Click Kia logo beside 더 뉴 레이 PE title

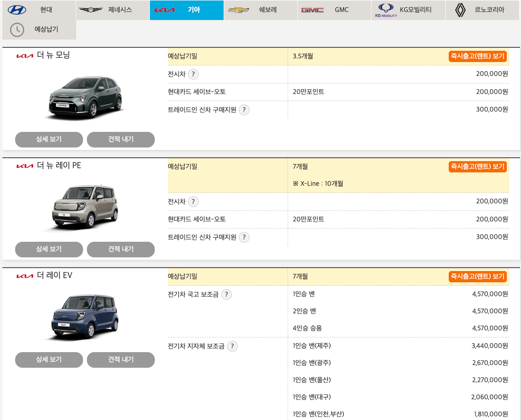point(25,166)
